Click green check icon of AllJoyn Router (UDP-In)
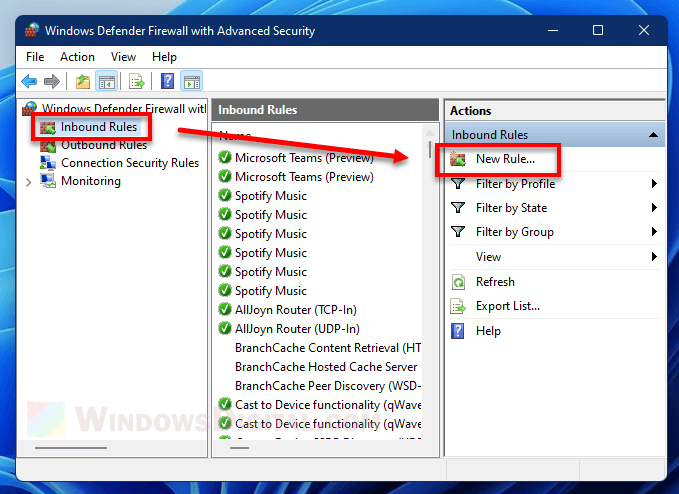The height and width of the screenshot is (494, 679). pyautogui.click(x=225, y=328)
